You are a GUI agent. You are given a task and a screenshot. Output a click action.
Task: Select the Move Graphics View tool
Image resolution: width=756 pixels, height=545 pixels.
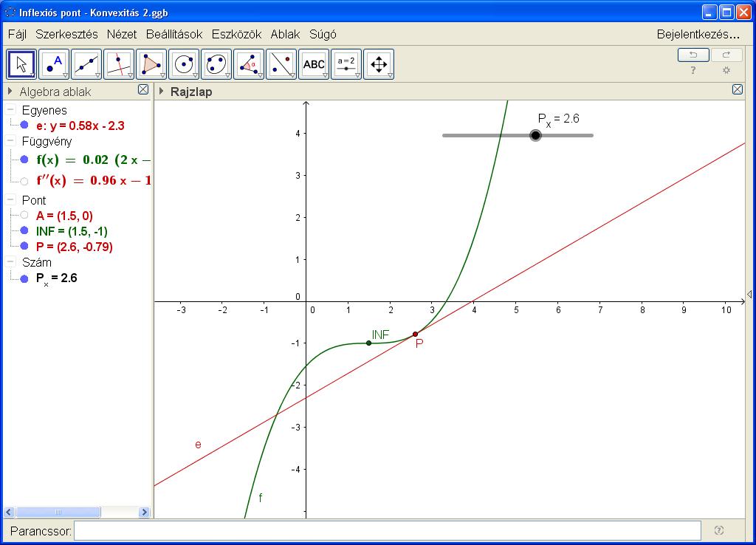(x=379, y=64)
